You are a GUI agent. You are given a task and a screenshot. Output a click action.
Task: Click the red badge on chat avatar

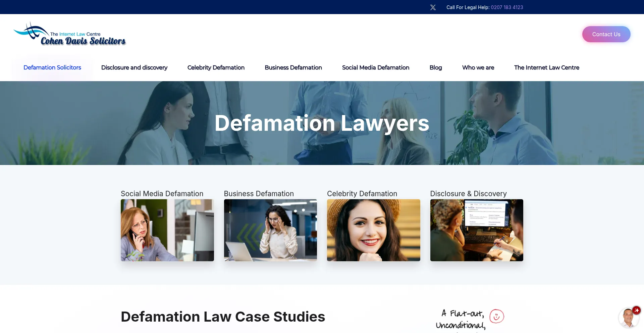coord(636,310)
